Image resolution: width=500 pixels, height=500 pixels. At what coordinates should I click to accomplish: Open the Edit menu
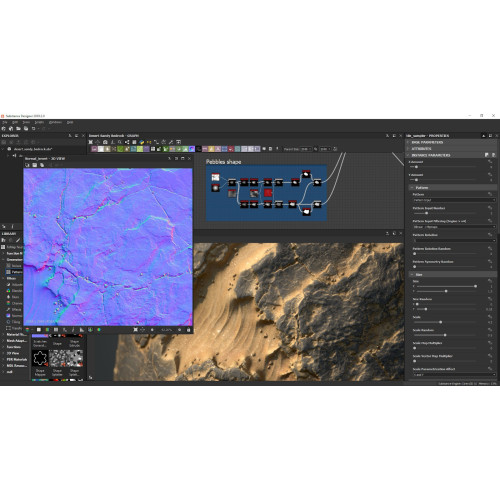pos(15,123)
